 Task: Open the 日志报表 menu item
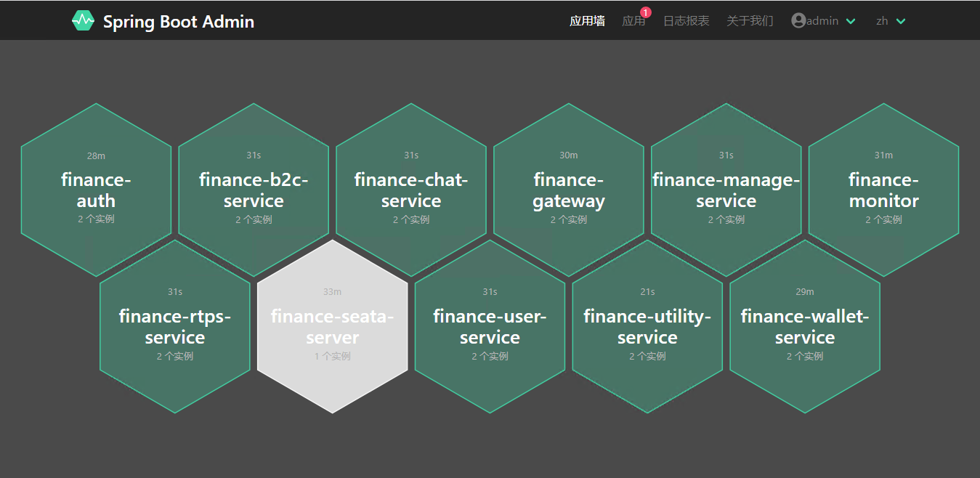click(686, 21)
